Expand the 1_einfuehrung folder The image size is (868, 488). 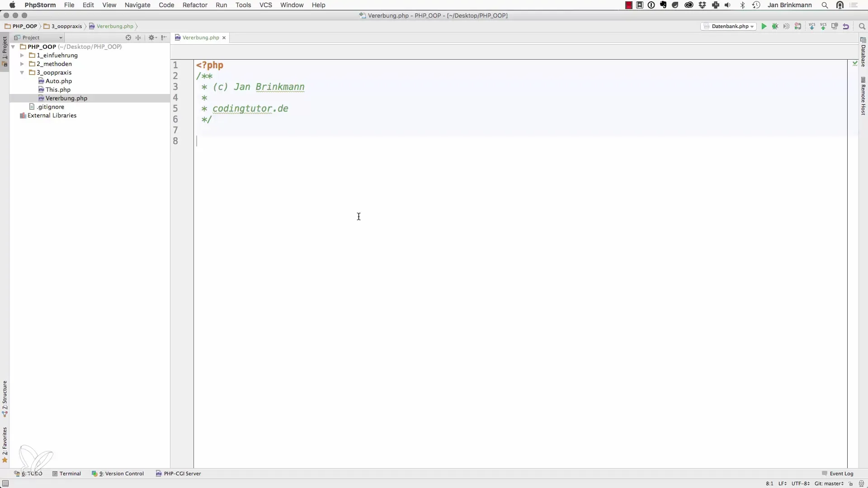(x=22, y=55)
